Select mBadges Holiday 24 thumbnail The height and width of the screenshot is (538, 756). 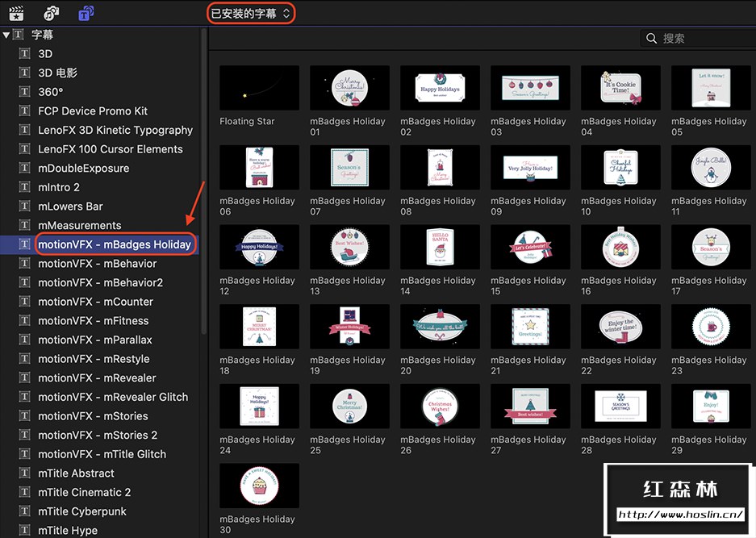(x=259, y=407)
